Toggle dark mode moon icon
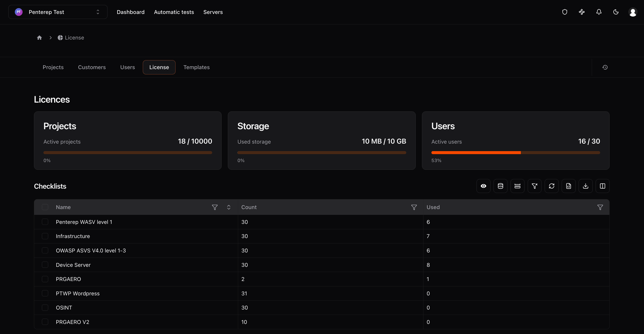 pyautogui.click(x=616, y=12)
